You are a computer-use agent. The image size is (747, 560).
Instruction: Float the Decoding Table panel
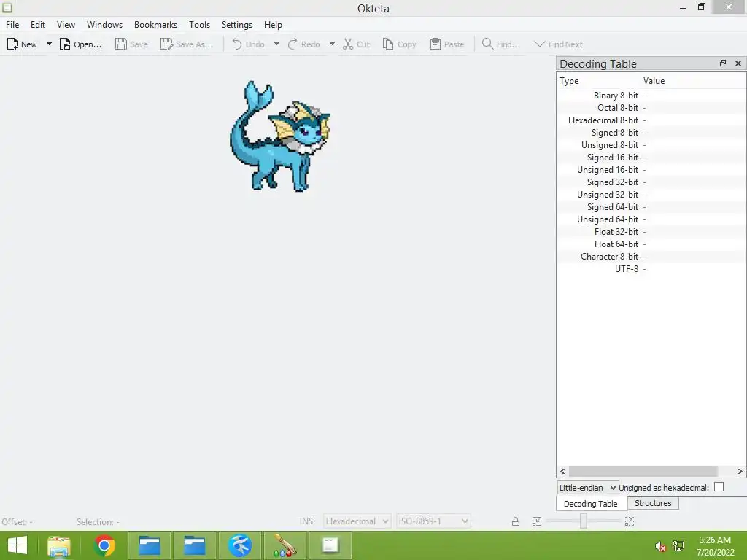723,63
